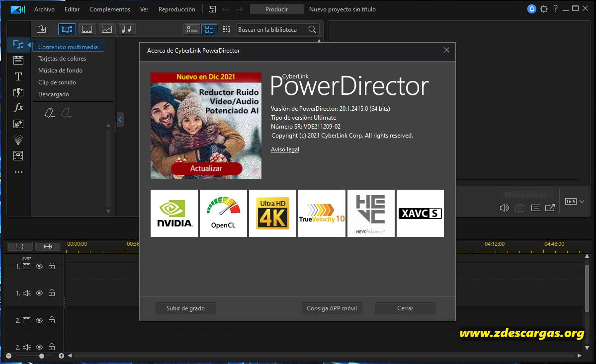This screenshot has width=596, height=364.
Task: Toggle visibility of video track 1
Action: [39, 267]
